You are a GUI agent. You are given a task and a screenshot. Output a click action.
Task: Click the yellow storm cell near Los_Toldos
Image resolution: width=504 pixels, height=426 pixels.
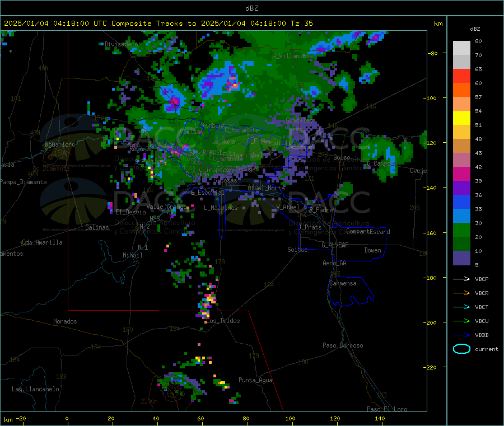point(211,299)
